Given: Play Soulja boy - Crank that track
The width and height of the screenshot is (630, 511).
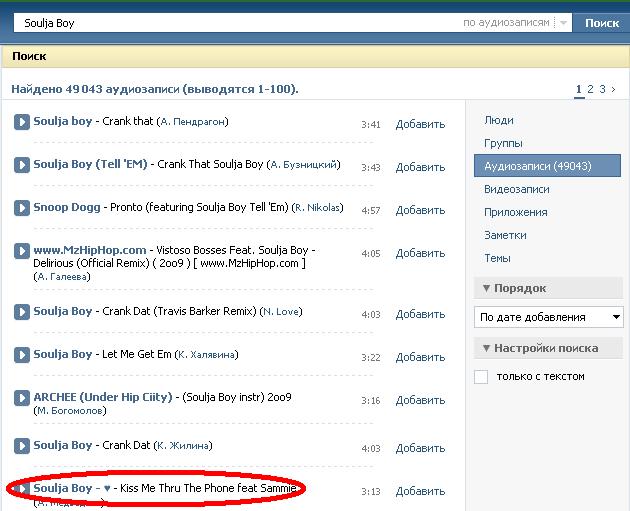Looking at the screenshot, I should (x=22, y=122).
